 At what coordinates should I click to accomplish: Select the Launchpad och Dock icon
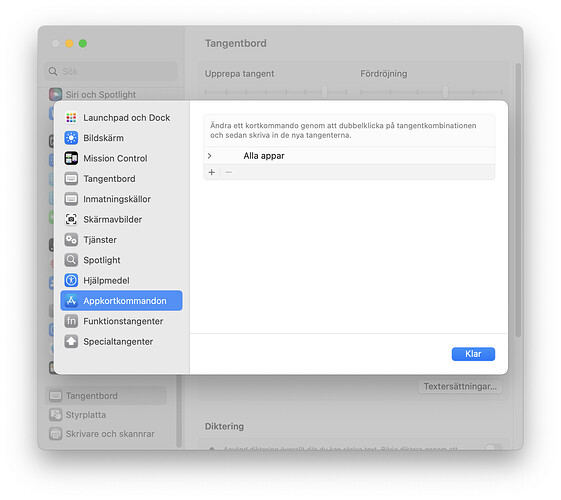pyautogui.click(x=71, y=118)
